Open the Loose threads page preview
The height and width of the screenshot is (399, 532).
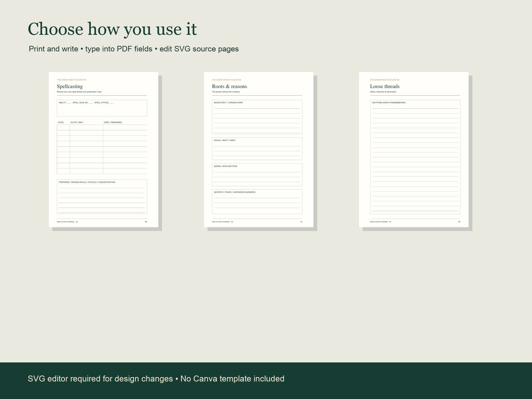click(414, 150)
